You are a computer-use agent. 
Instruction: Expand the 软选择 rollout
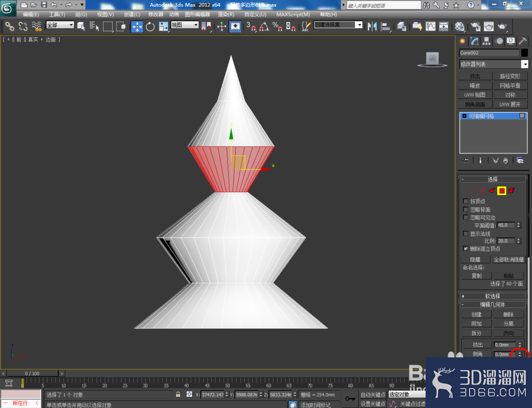coord(492,296)
